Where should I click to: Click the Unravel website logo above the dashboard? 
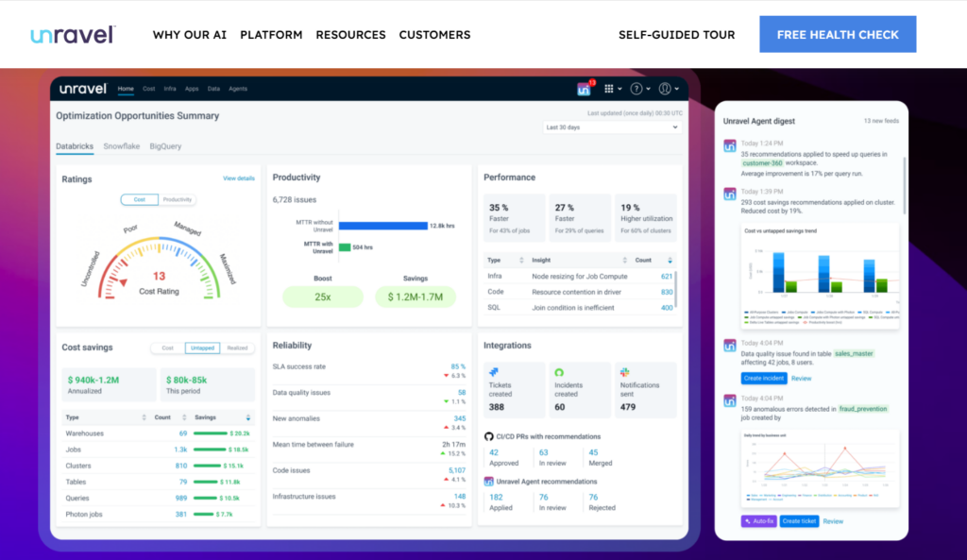[73, 35]
